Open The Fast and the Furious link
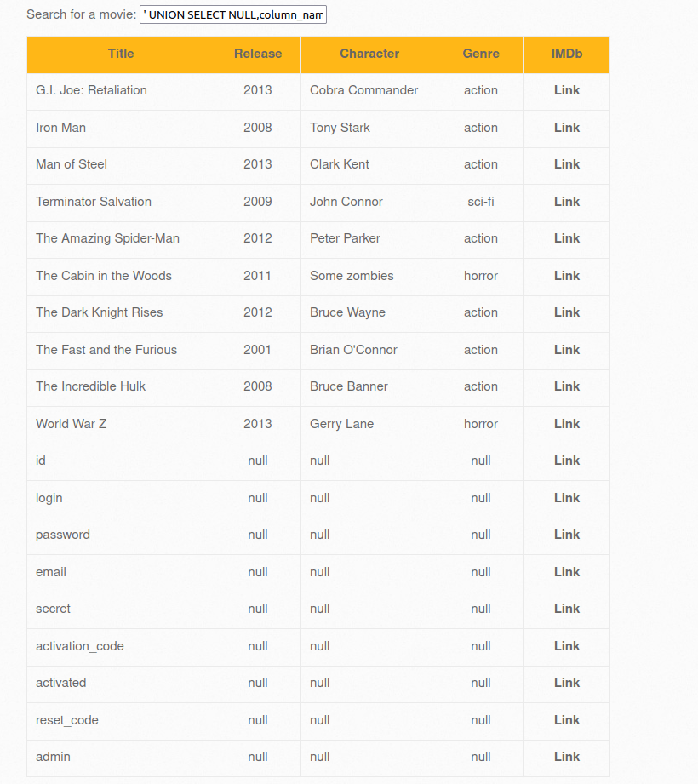 point(567,350)
